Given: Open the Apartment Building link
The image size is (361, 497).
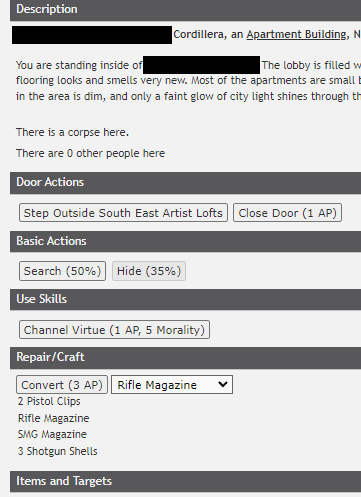Looking at the screenshot, I should coord(296,34).
